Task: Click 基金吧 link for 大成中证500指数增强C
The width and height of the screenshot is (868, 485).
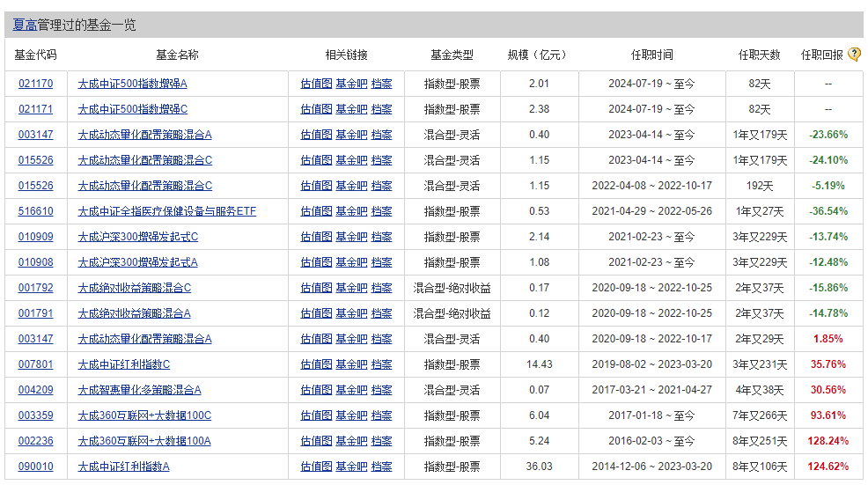Action: click(x=351, y=109)
